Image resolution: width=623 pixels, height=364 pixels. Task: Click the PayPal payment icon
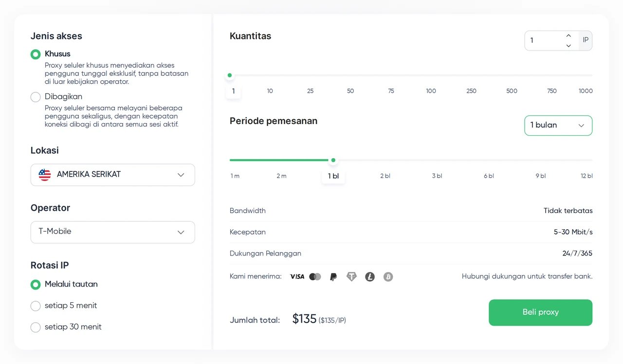click(333, 277)
